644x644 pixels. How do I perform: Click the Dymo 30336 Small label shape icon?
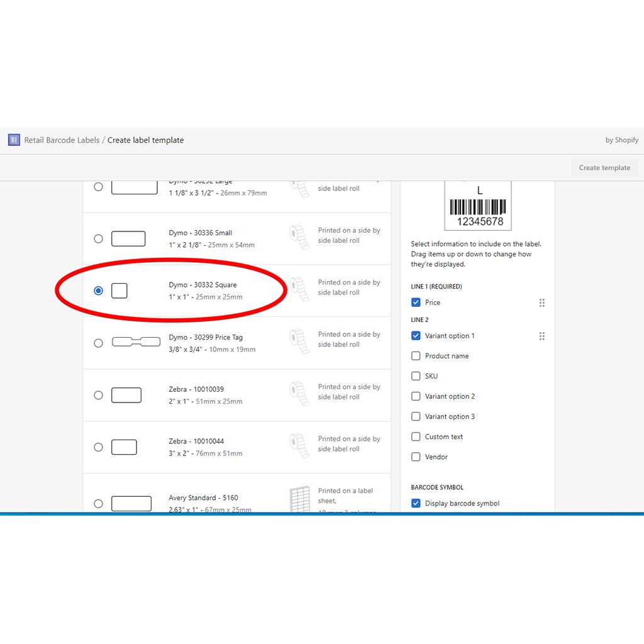(x=128, y=238)
